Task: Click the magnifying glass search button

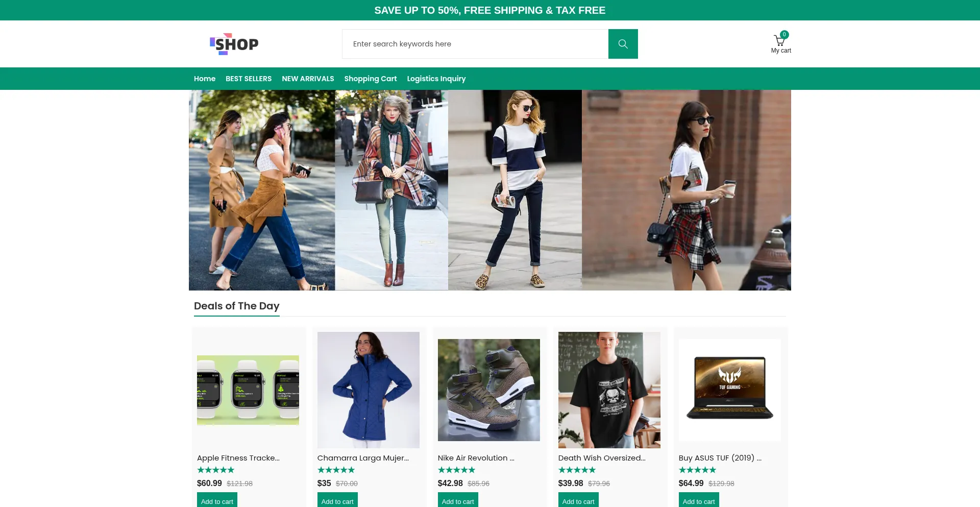Action: coord(623,44)
